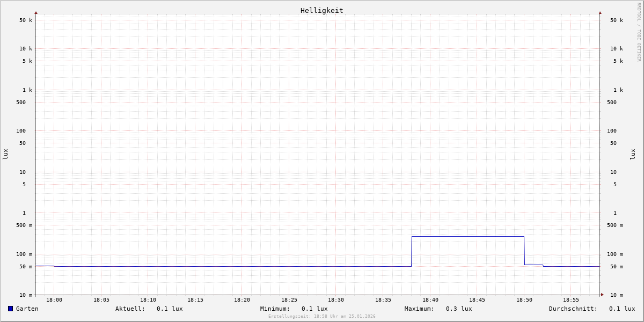Select the "0.1 lux" value next to Durchschnitt

pyautogui.click(x=622, y=309)
